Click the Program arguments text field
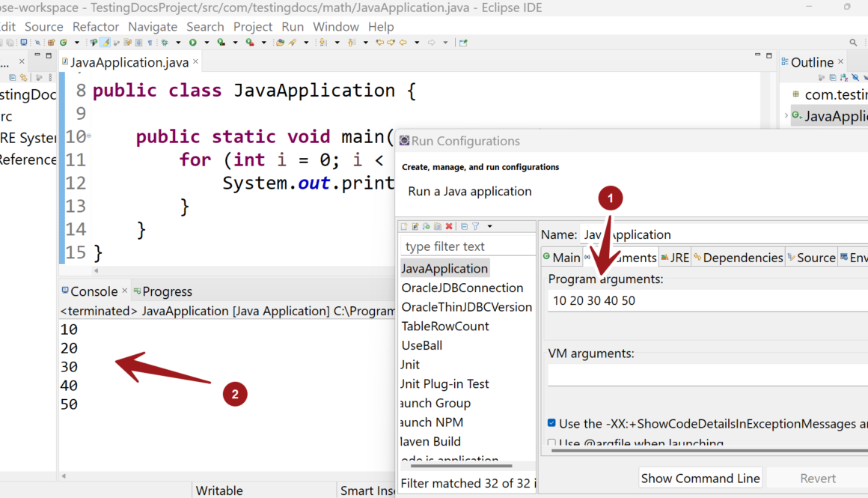 tap(703, 301)
